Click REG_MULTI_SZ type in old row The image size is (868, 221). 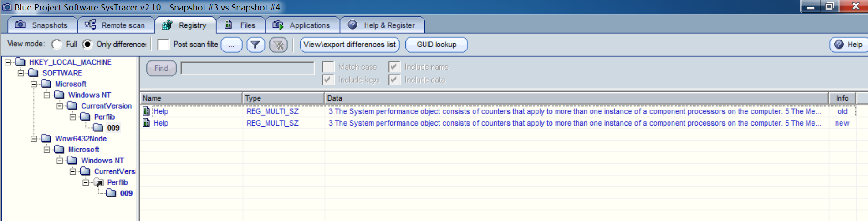[272, 111]
